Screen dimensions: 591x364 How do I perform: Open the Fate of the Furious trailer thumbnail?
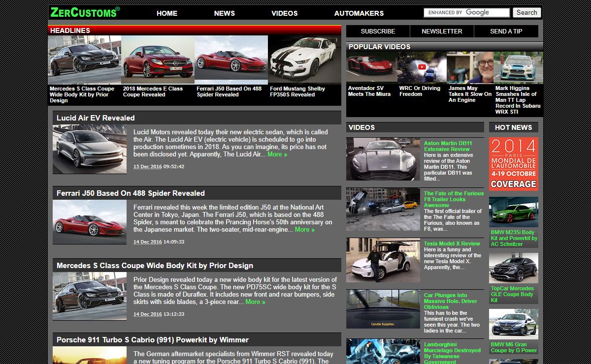(383, 209)
